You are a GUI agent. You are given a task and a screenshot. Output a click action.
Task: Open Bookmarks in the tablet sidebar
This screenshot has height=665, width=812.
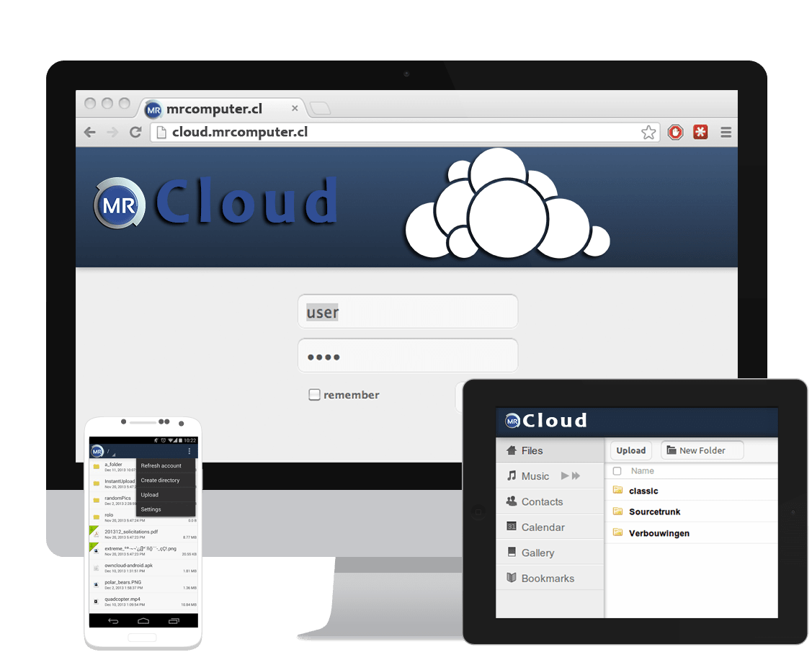pos(550,578)
